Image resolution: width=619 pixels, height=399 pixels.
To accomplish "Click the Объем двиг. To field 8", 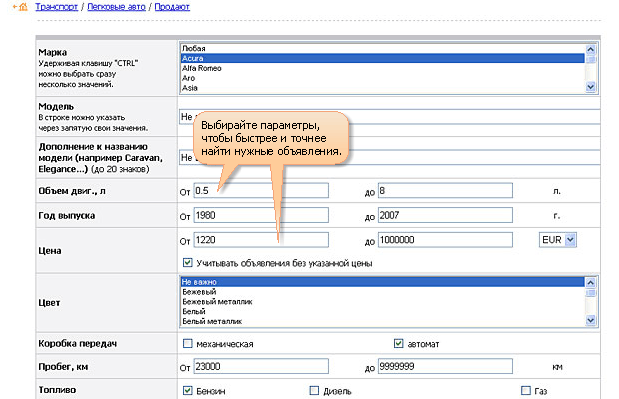I will point(445,191).
